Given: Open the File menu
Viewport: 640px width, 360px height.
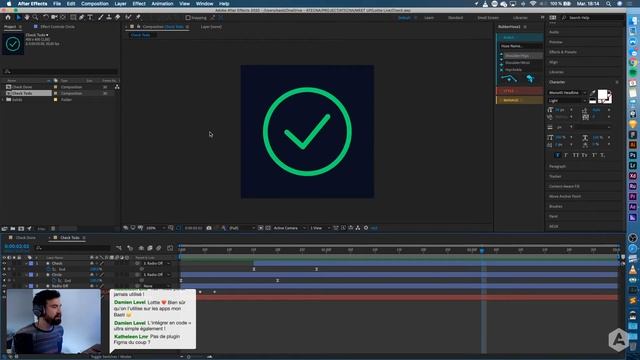Looking at the screenshot, I should tap(57, 4).
